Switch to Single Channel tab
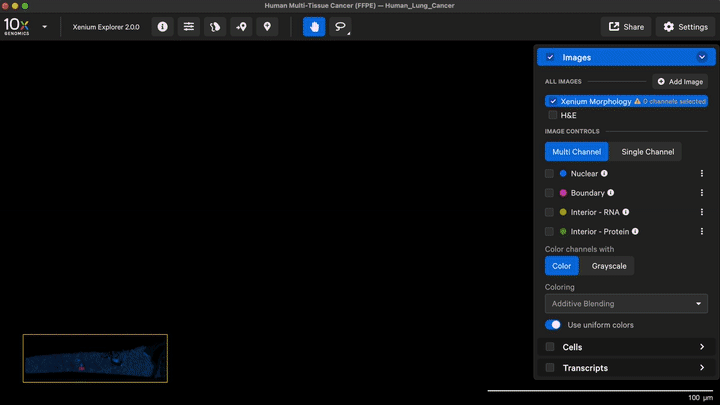 pyautogui.click(x=647, y=152)
